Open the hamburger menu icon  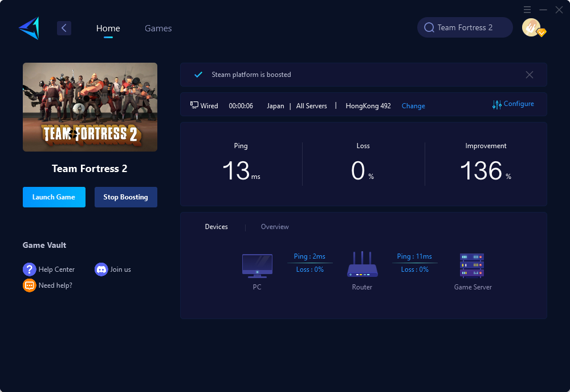pyautogui.click(x=527, y=10)
